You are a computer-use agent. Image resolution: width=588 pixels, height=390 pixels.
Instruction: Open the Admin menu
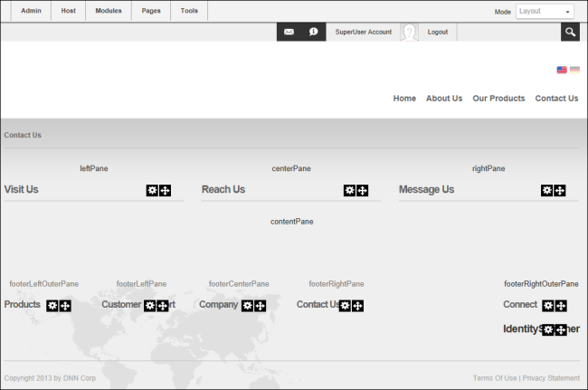pyautogui.click(x=31, y=11)
